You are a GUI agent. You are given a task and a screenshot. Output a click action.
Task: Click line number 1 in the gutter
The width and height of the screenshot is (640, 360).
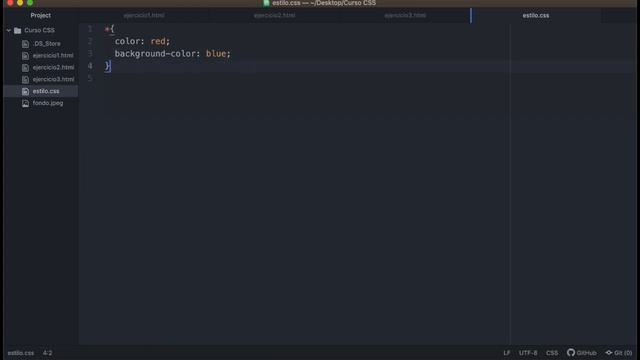click(90, 29)
